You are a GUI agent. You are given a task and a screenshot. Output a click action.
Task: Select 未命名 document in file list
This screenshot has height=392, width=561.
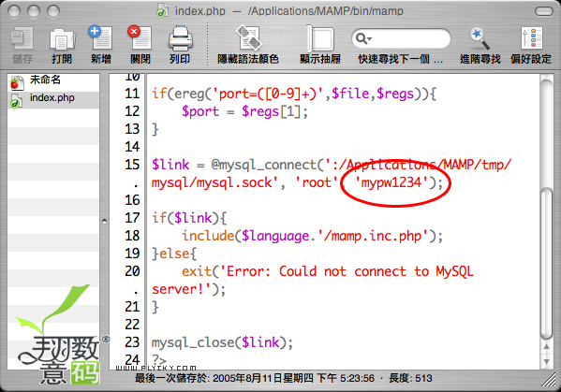click(53, 81)
